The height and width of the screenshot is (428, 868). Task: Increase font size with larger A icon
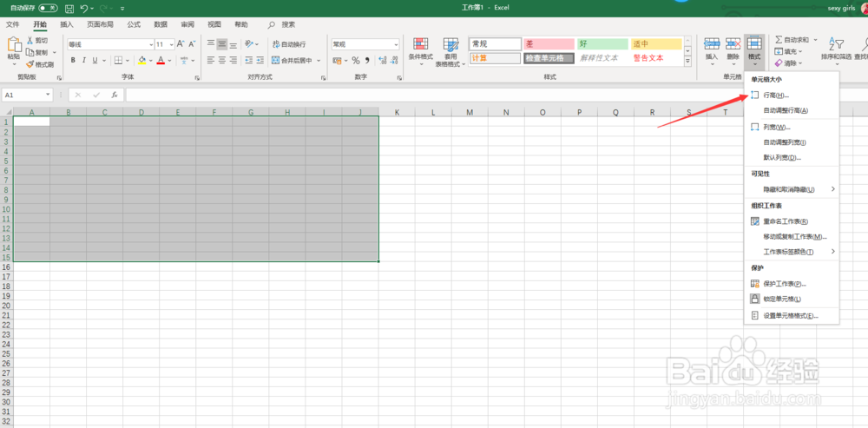(181, 44)
